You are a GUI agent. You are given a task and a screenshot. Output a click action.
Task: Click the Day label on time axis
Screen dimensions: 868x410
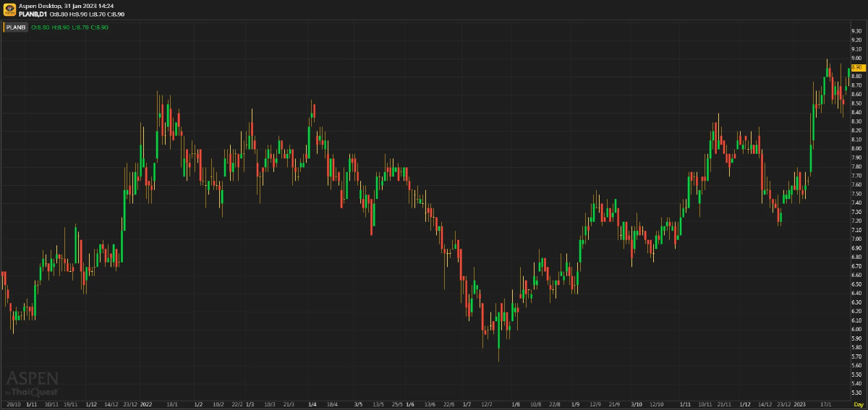tap(858, 403)
